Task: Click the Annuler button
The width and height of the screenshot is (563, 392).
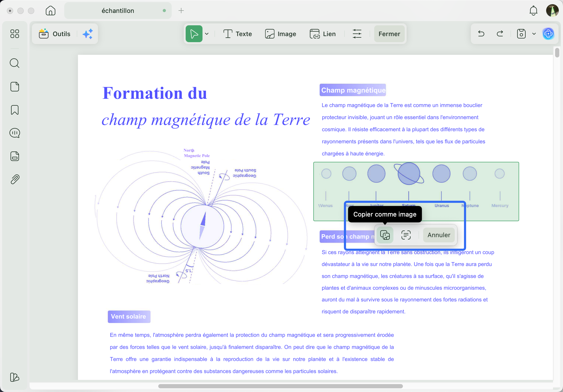Action: pyautogui.click(x=439, y=235)
